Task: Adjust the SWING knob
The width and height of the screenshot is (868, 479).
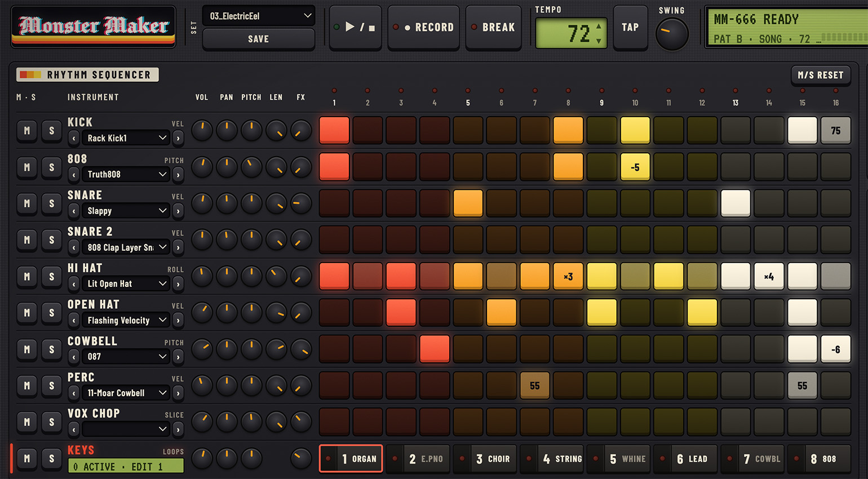Action: 672,34
